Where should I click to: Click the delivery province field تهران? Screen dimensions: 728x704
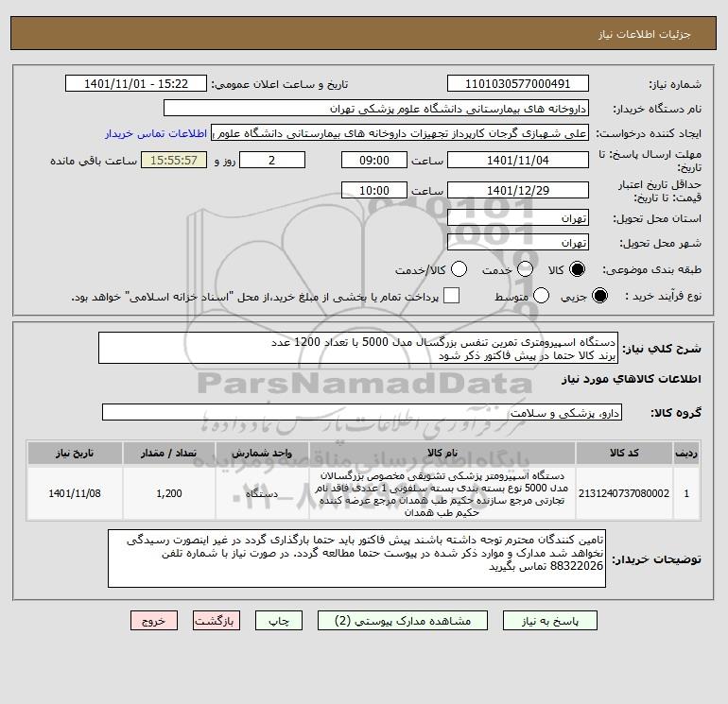coord(518,217)
